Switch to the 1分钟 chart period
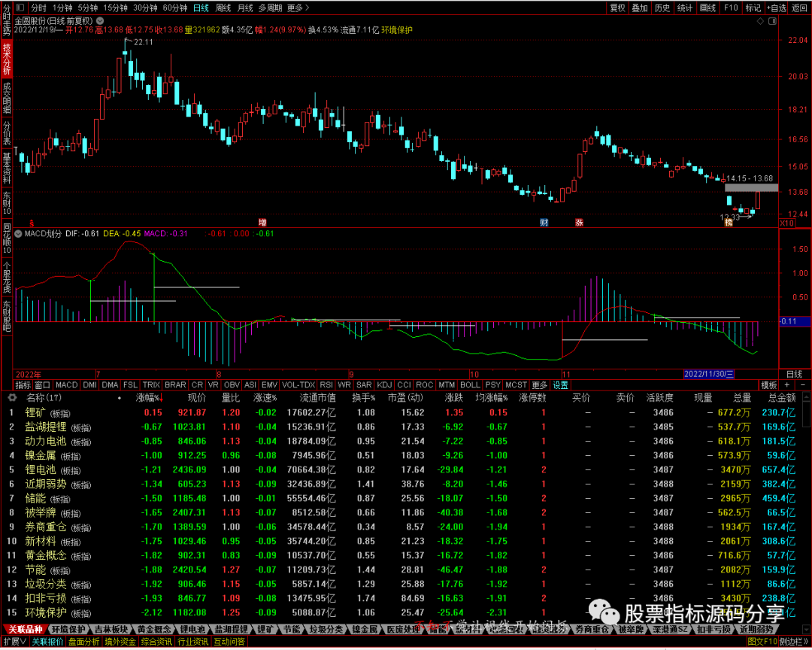The width and height of the screenshot is (812, 650). pyautogui.click(x=62, y=8)
